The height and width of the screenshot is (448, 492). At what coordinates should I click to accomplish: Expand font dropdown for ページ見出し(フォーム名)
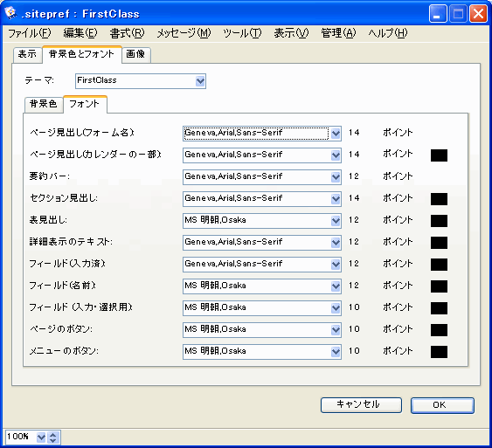click(336, 134)
